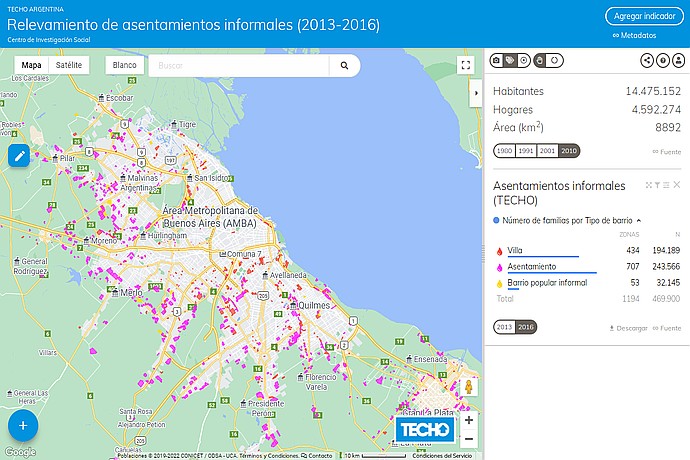Viewport: 690px width, 460px height.
Task: Click the list lines icon of Asentamientos panel
Action: 666,185
